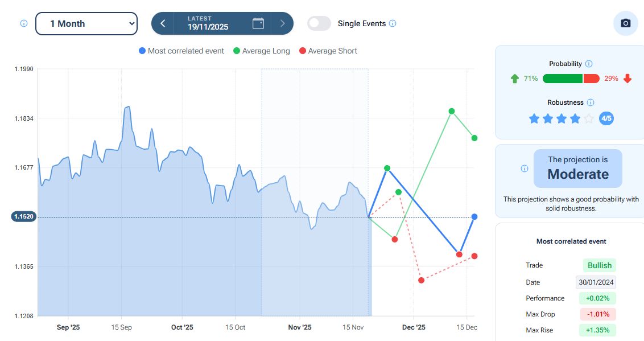Click the Bullish trade badge
The image size is (644, 341).
pos(599,265)
